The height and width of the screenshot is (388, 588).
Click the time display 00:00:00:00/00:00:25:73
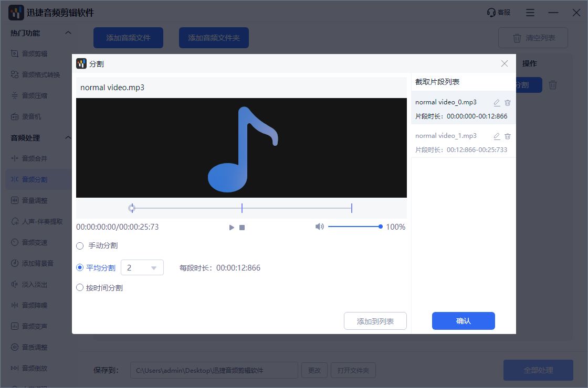(118, 227)
